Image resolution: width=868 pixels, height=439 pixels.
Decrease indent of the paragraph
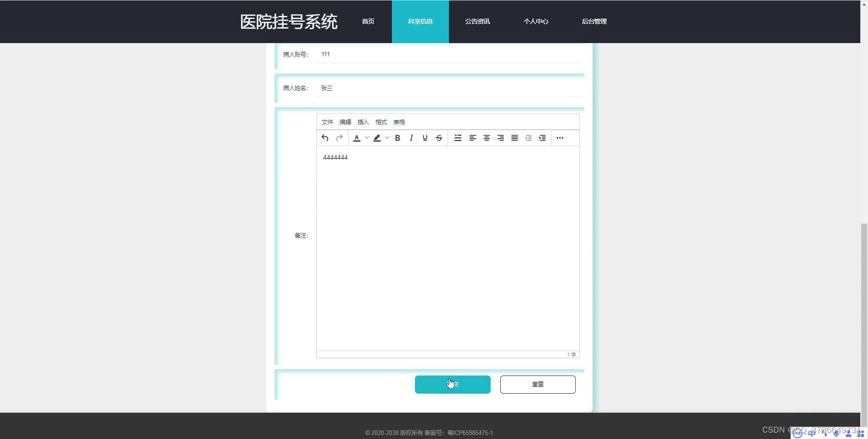pos(528,138)
